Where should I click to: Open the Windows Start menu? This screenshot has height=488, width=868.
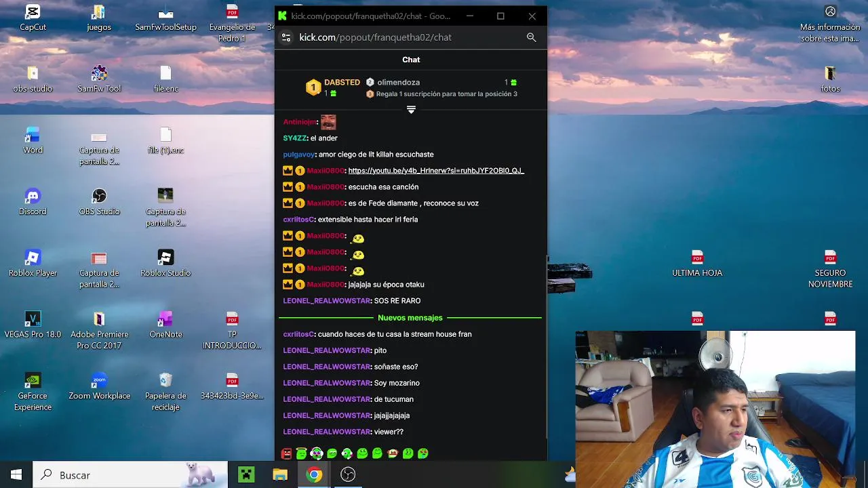(16, 475)
